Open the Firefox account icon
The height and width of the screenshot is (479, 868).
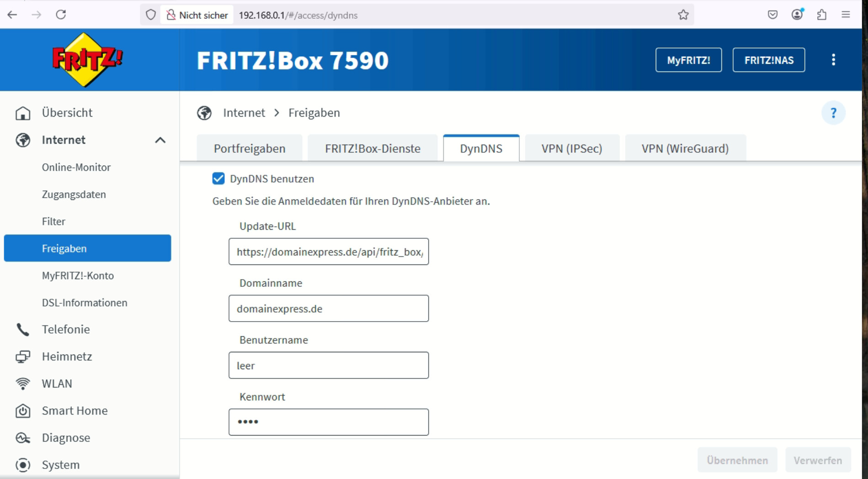point(797,15)
